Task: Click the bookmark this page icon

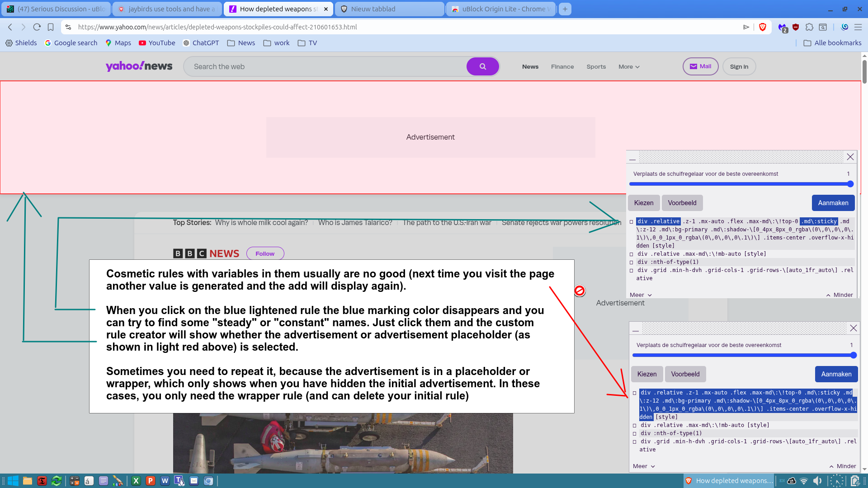Action: click(51, 27)
